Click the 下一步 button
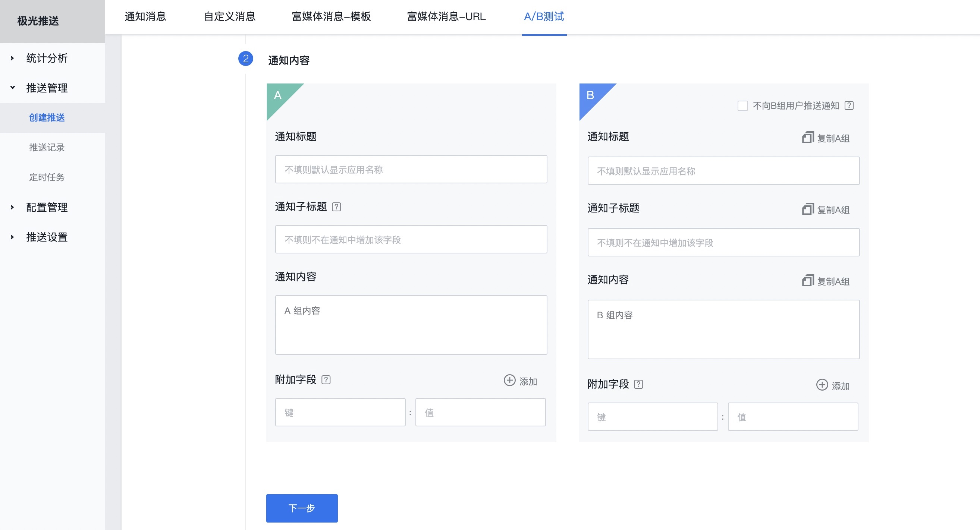The image size is (980, 530). (x=302, y=508)
